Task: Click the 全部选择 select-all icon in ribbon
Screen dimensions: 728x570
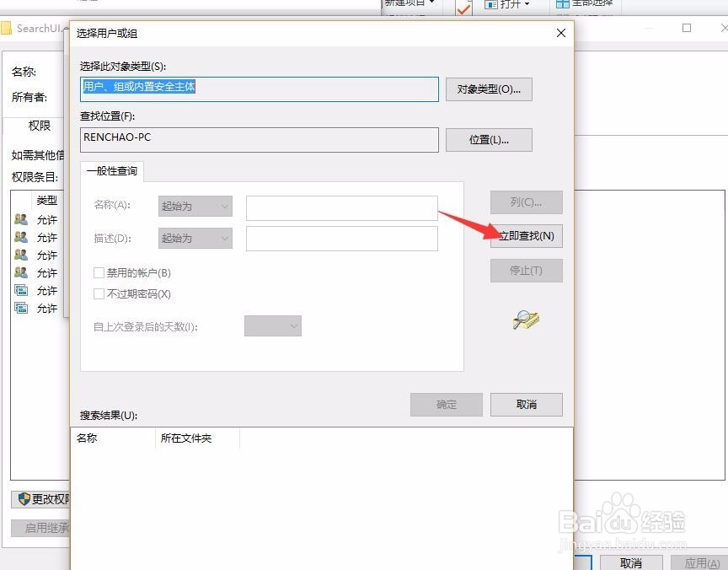Action: tap(563, 4)
